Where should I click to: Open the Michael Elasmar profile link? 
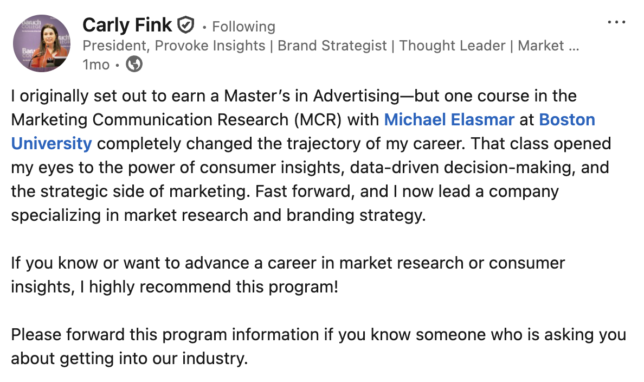click(449, 120)
